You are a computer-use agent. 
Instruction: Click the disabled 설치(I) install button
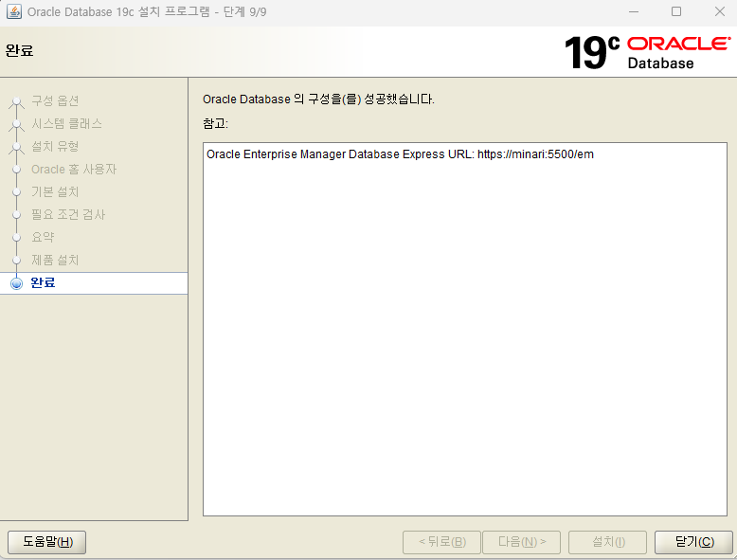pos(607,542)
